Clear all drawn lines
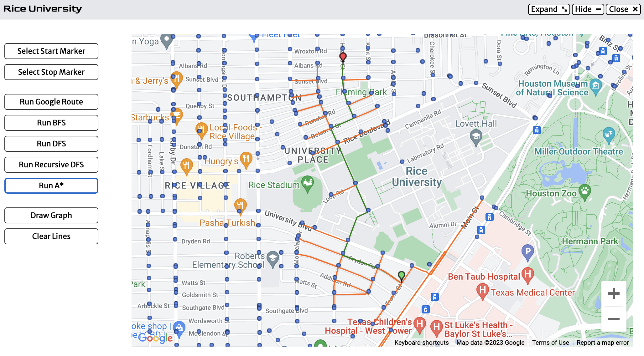Viewport: 644px width, 356px height. 51,236
